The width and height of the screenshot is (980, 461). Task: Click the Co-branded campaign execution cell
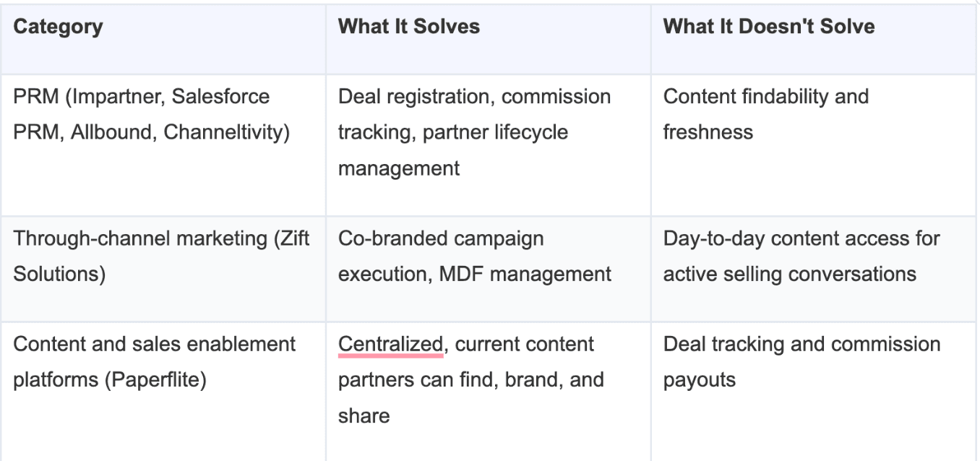click(488, 269)
